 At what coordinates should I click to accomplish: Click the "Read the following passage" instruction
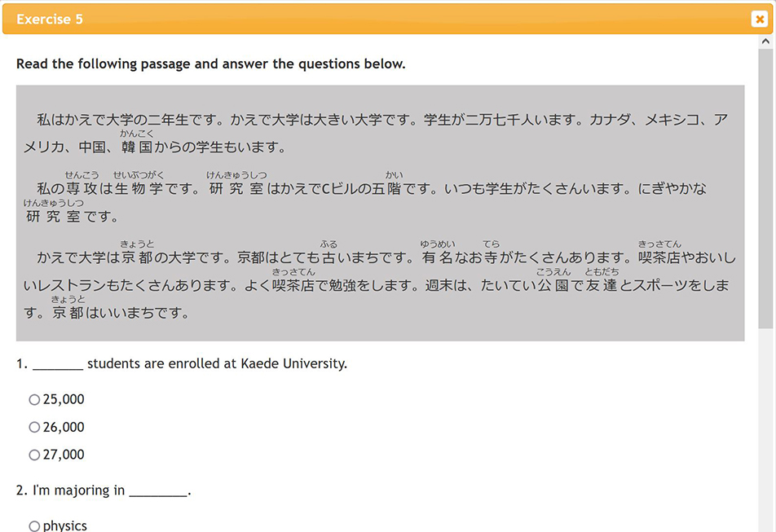[x=210, y=64]
